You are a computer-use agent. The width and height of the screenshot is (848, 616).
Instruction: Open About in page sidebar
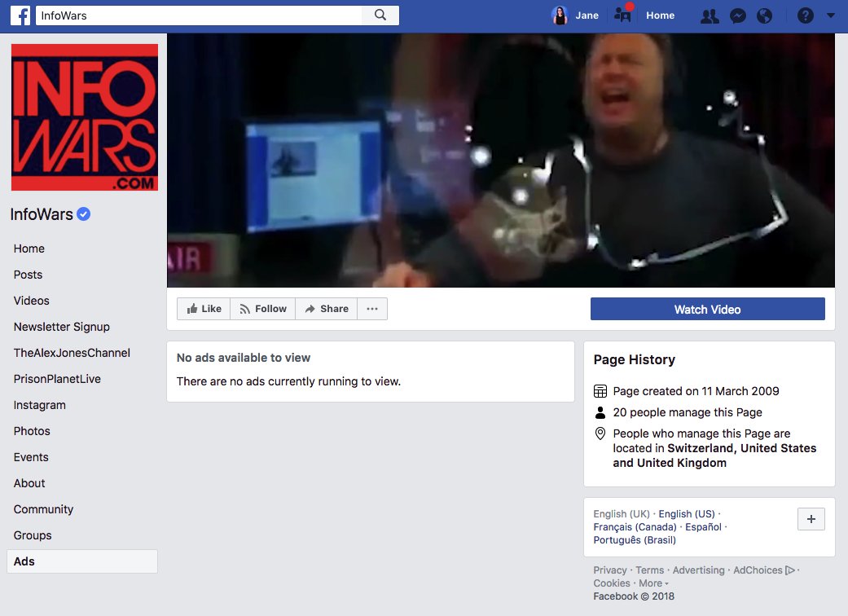point(29,483)
